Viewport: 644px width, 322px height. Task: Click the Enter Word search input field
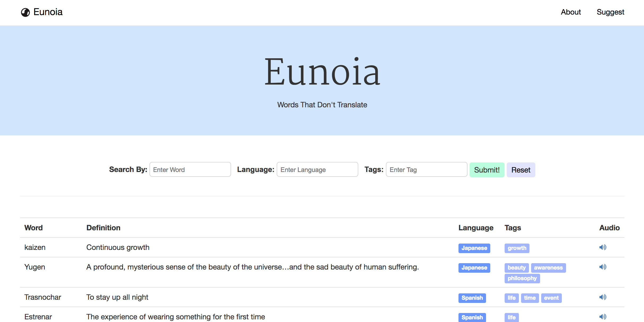pos(191,170)
